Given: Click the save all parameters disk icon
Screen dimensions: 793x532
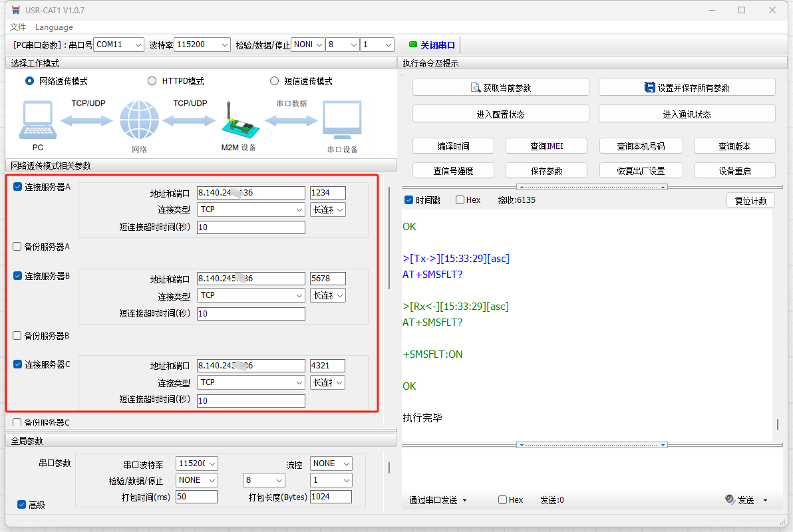Looking at the screenshot, I should click(x=650, y=88).
